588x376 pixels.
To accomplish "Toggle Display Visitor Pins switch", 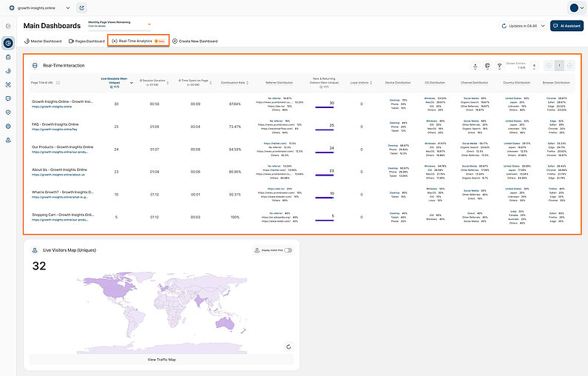I will click(288, 250).
